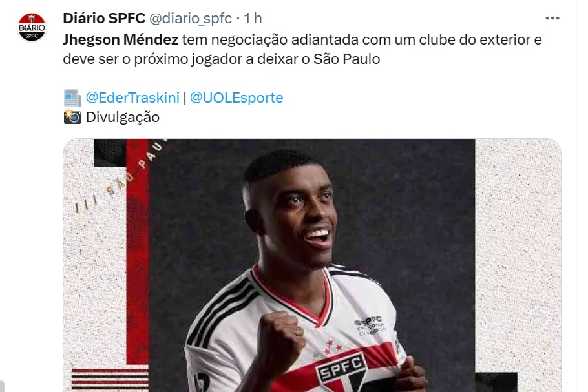Click the newspaper emoji before @EderTraskini
This screenshot has width=588, height=392.
[72, 98]
